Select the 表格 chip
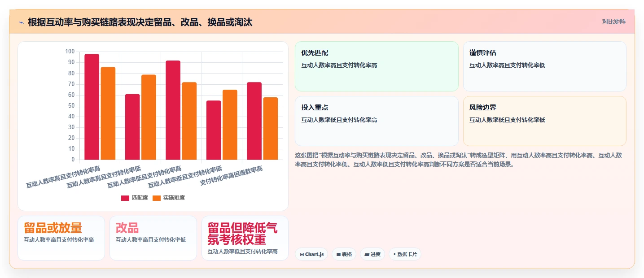Screen dimensions: 644x278 [x=344, y=254]
